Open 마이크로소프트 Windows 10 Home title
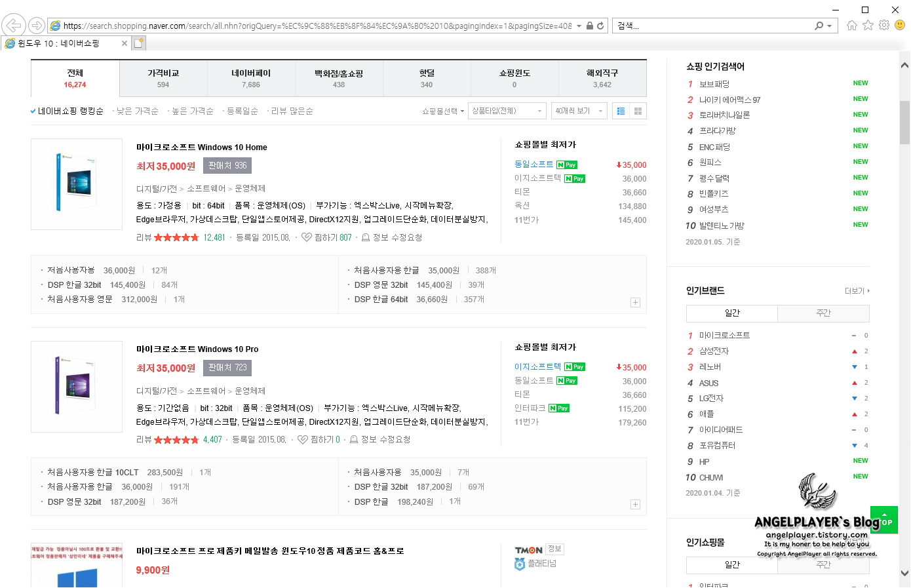The width and height of the screenshot is (911, 588). tap(202, 147)
